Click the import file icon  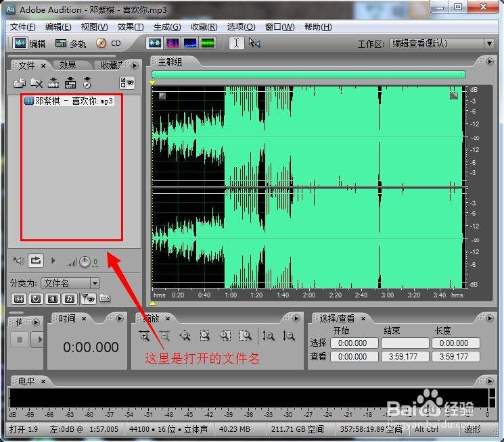[x=20, y=83]
